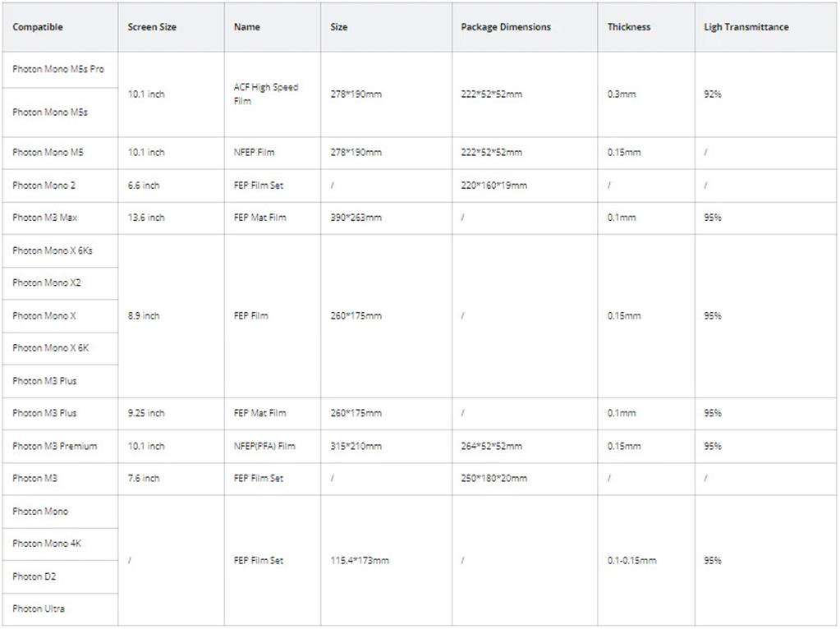Select the Photon Mono X2 cell
Screen dimensions: 840x629
tap(60, 283)
